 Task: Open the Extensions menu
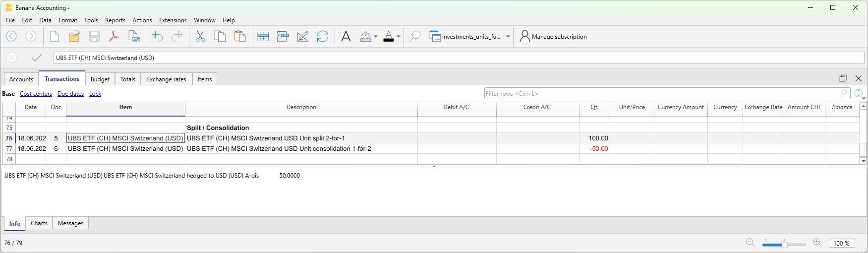pos(173,20)
